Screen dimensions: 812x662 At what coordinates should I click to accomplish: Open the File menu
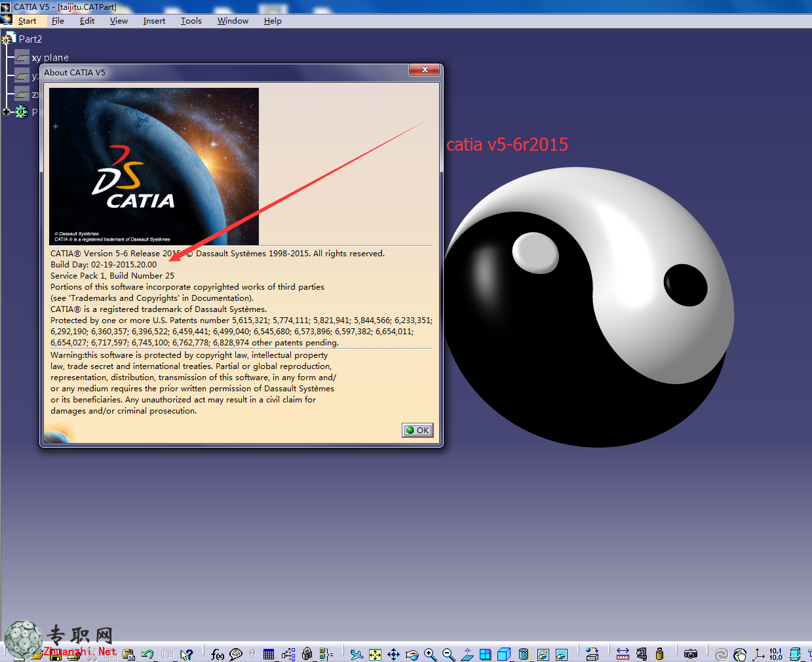click(x=58, y=21)
